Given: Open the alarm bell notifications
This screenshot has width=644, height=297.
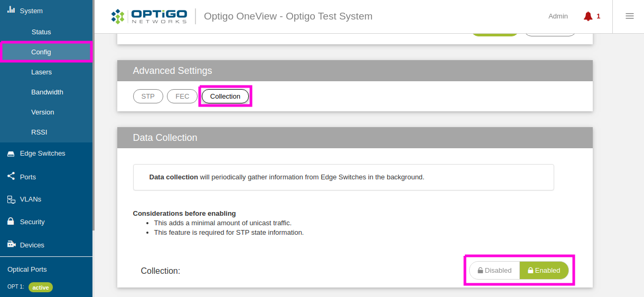Looking at the screenshot, I should coord(588,16).
